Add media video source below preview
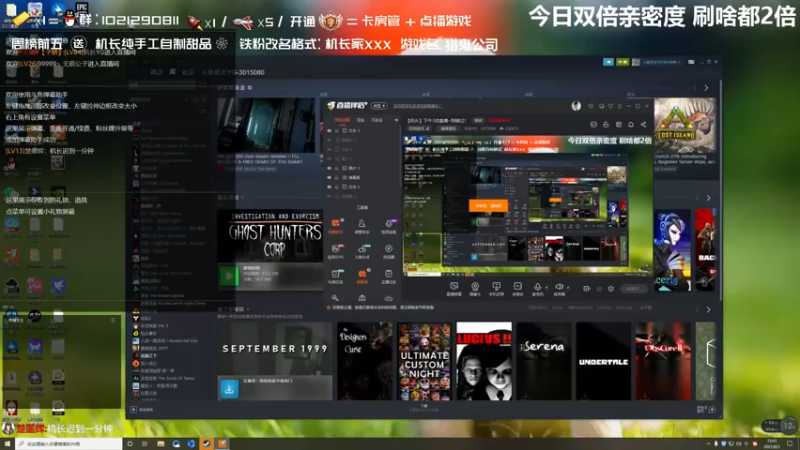The height and width of the screenshot is (450, 800). 517,289
